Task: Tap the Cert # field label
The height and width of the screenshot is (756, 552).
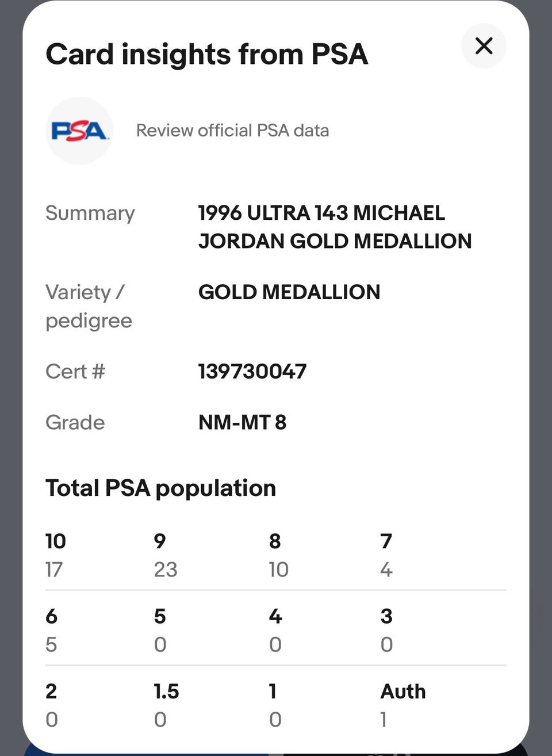Action: tap(75, 372)
